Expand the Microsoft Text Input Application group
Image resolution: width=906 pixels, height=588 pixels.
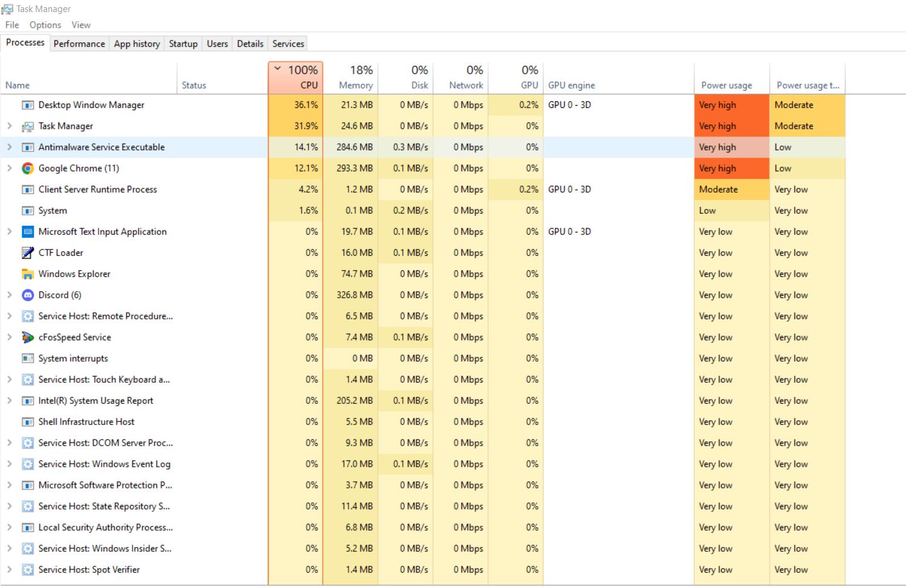pos(9,232)
